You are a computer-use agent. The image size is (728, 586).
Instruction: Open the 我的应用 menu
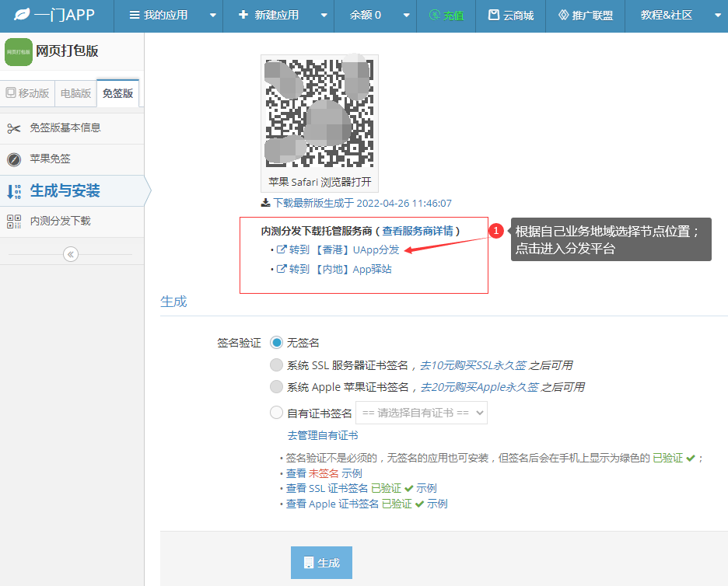[x=159, y=16]
